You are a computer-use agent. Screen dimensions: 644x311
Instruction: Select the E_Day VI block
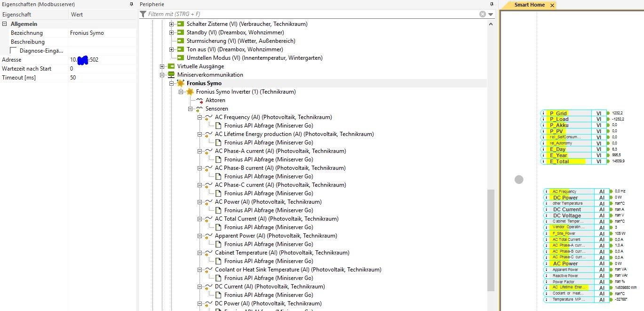coord(573,149)
